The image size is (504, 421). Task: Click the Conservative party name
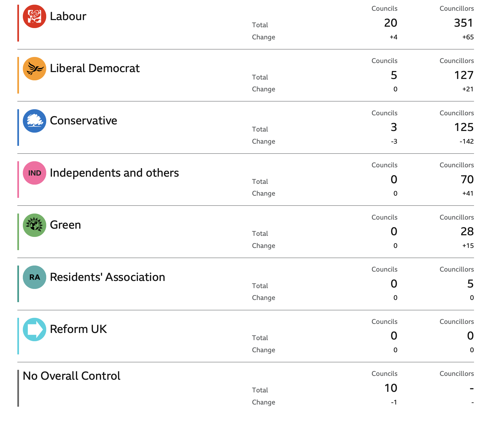coord(83,121)
